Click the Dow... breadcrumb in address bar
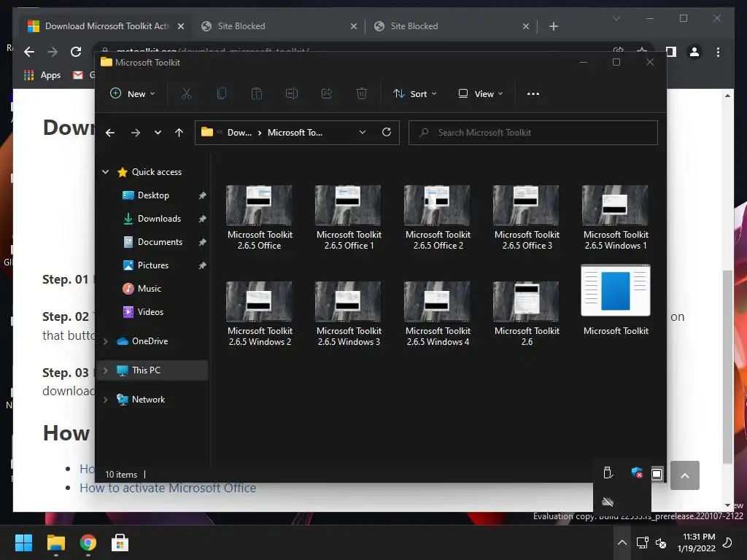 tap(239, 133)
